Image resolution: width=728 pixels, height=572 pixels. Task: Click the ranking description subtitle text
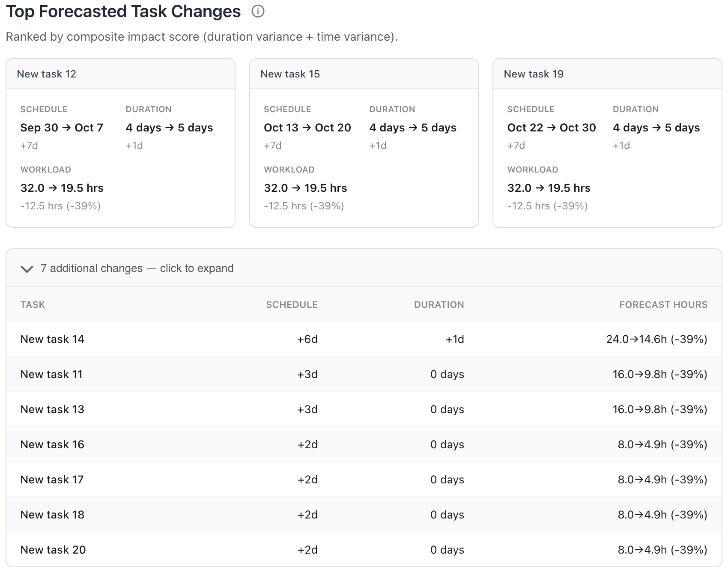(x=202, y=37)
